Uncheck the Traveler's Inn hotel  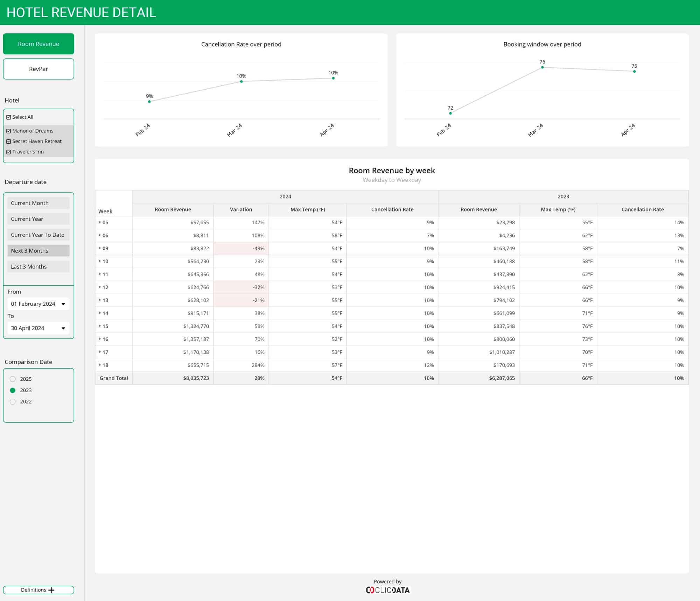[9, 152]
